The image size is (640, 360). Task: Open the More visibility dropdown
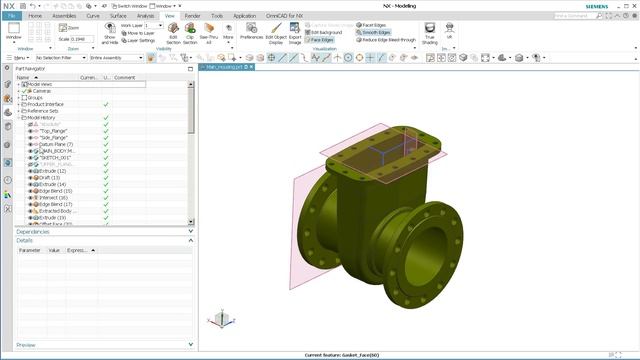(x=228, y=33)
